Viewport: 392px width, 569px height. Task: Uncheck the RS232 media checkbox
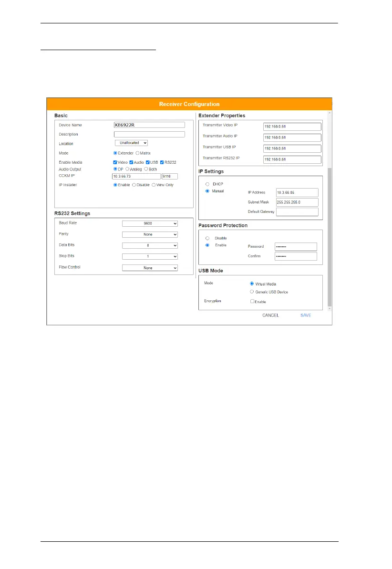[x=163, y=162]
